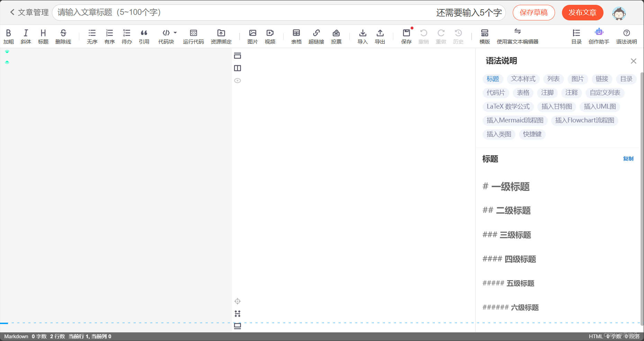Open the user avatar menu
Screen dimensions: 644x341
click(x=619, y=13)
